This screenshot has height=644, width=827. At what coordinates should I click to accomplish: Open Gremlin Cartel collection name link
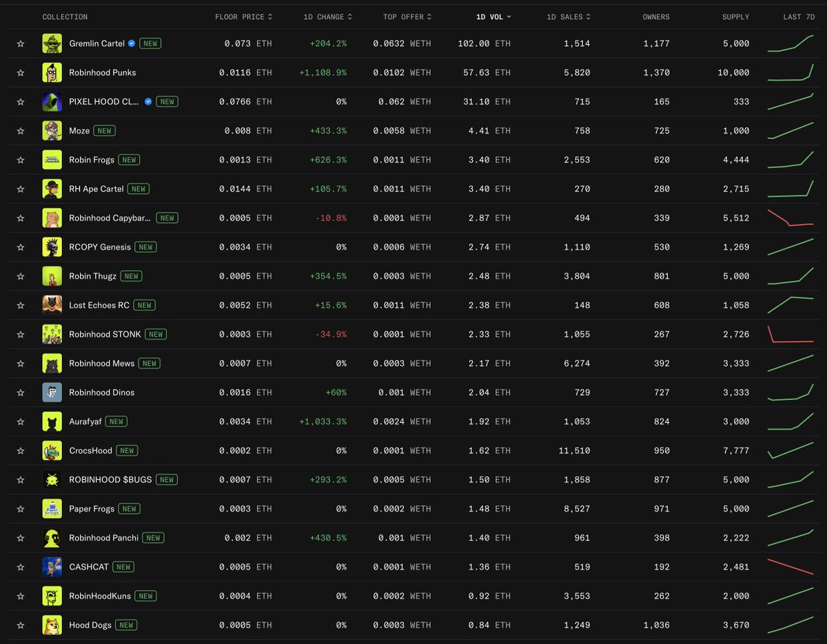96,43
